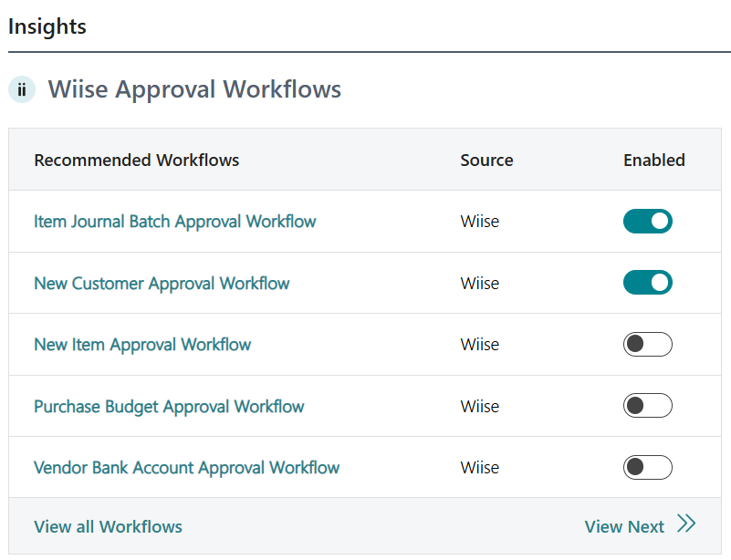The image size is (731, 560).
Task: Click View all Workflows
Action: (x=108, y=527)
